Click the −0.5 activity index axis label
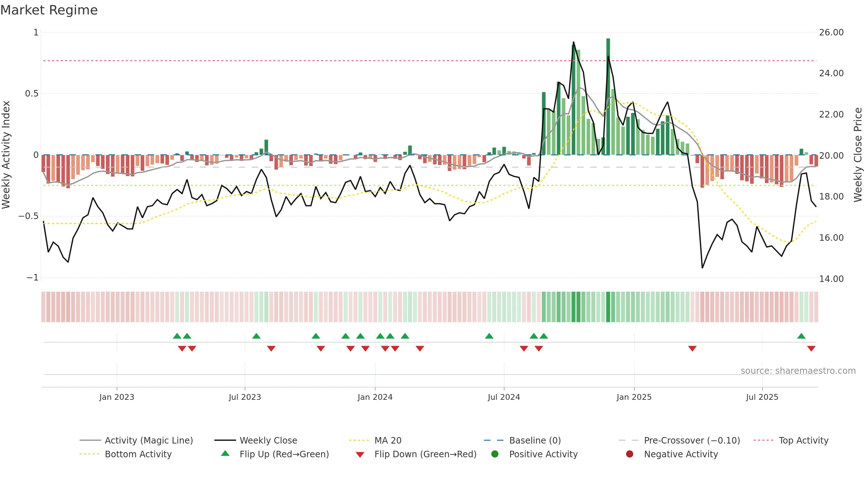 tap(28, 216)
